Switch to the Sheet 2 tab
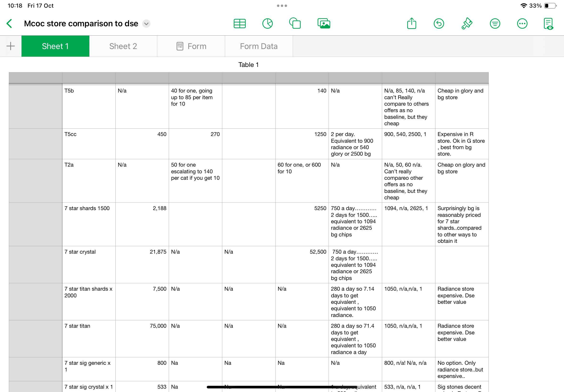Image resolution: width=564 pixels, height=392 pixels. point(123,46)
